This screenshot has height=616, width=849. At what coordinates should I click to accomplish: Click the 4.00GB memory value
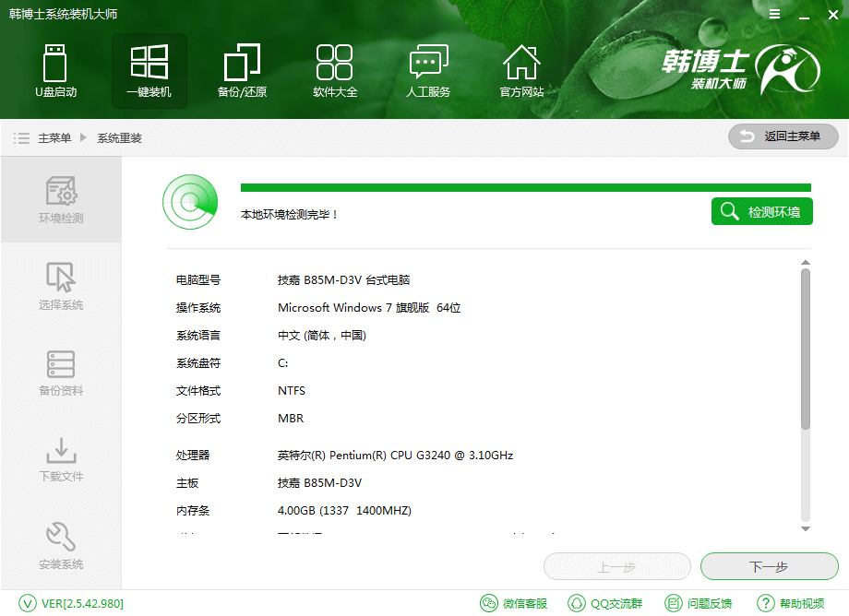tap(344, 511)
